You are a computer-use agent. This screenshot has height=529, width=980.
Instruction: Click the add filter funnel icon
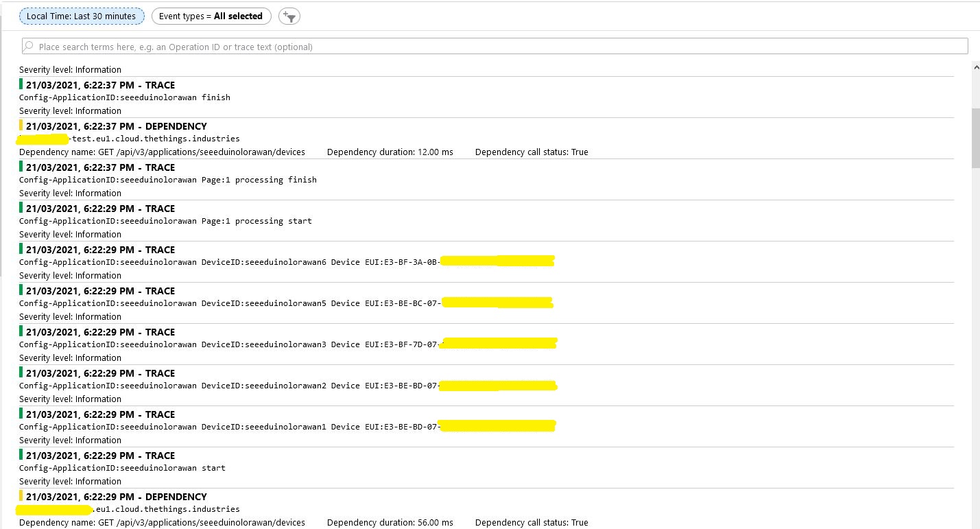pyautogui.click(x=289, y=16)
